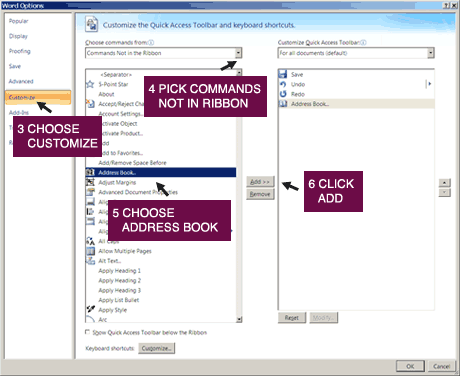The height and width of the screenshot is (376, 460).
Task: Click the Undo icon in Quick Access list
Action: coord(283,84)
